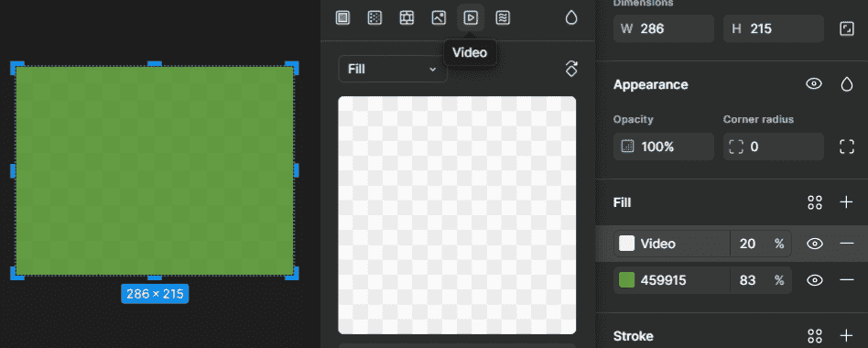
Task: Click the W 286 width field
Action: coord(663,28)
